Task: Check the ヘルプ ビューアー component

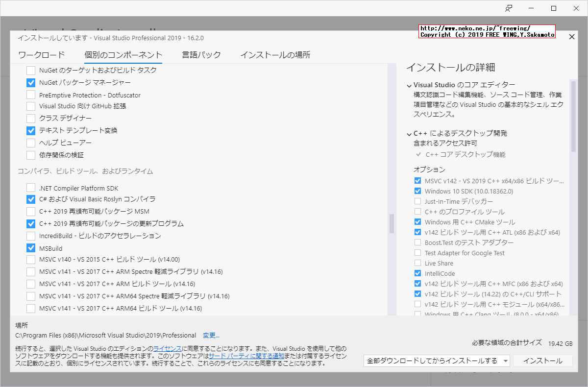Action: (x=30, y=143)
